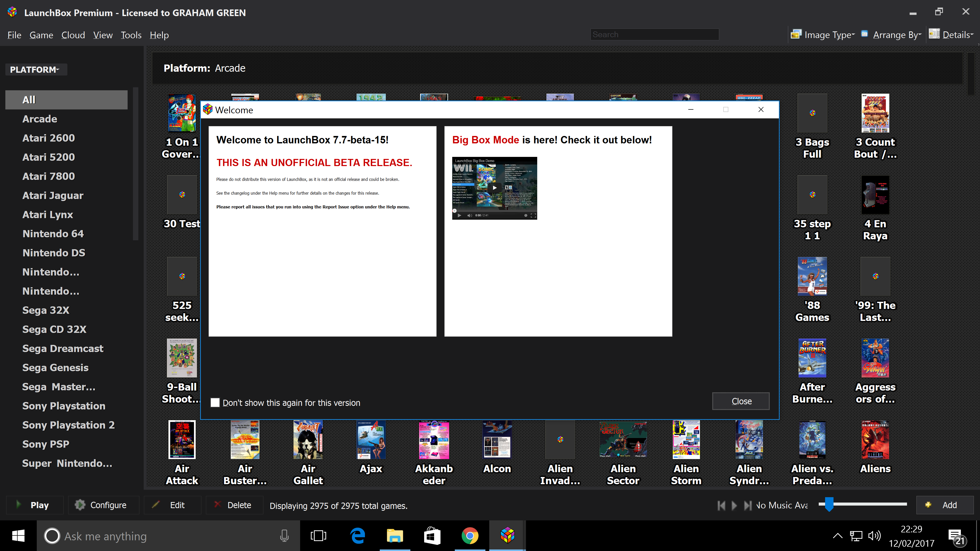Open the Details view dropdown
The height and width of the screenshot is (551, 980).
[x=951, y=35]
